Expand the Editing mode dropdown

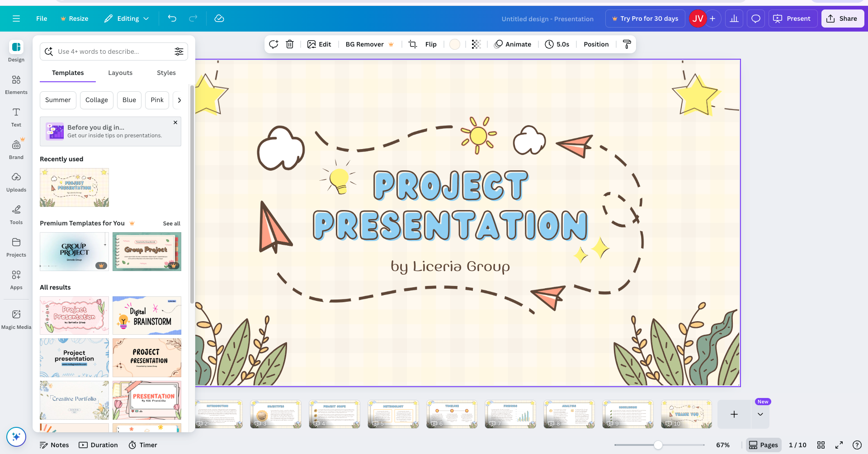click(127, 19)
